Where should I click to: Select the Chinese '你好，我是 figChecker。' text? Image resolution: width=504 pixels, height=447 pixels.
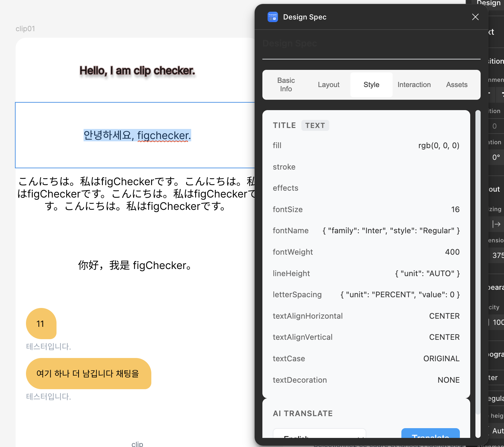(x=135, y=265)
